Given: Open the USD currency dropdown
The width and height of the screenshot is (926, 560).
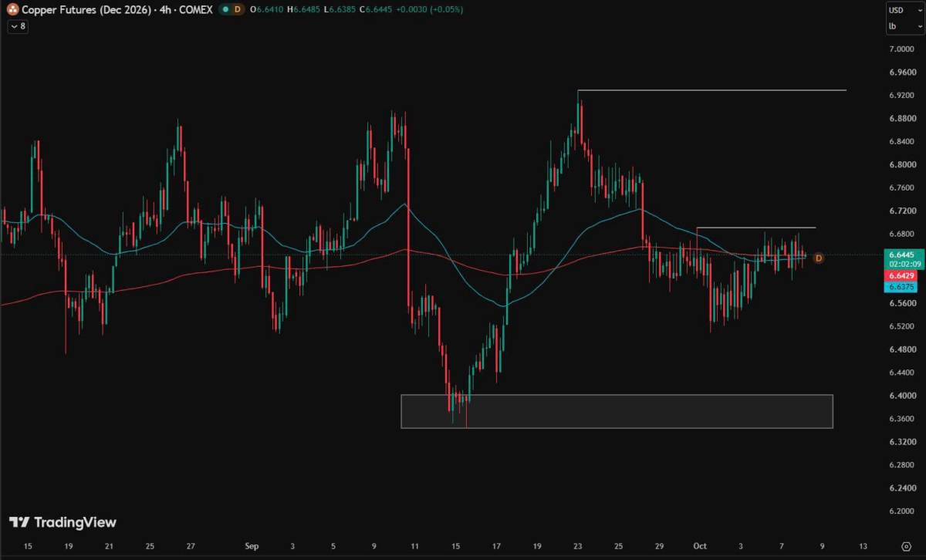Looking at the screenshot, I should point(904,10).
